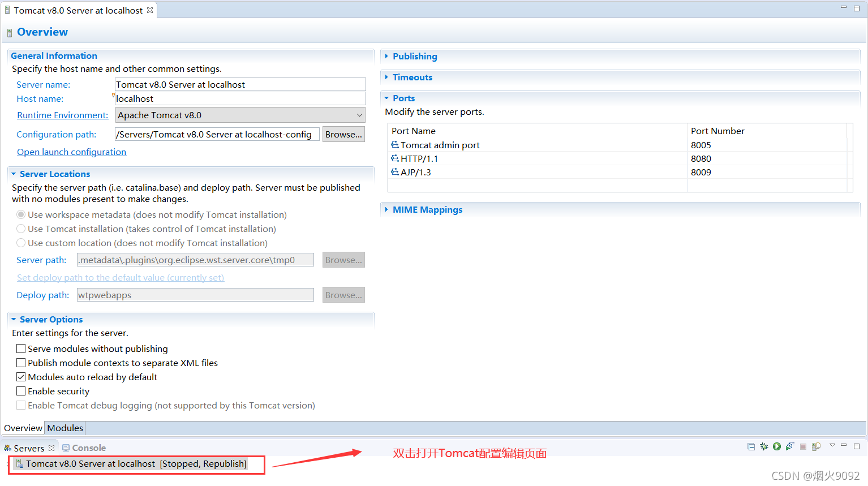The image size is (868, 486).
Task: Expand the Publishing section
Action: [x=387, y=56]
